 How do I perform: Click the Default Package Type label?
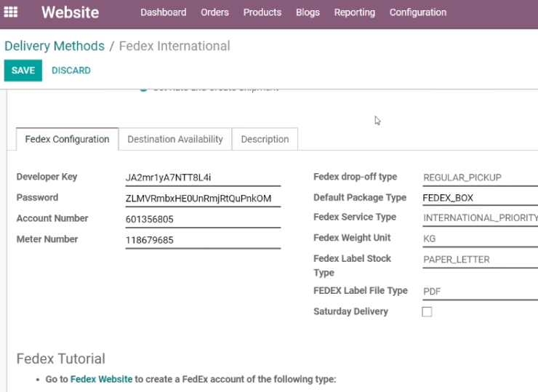(x=360, y=197)
